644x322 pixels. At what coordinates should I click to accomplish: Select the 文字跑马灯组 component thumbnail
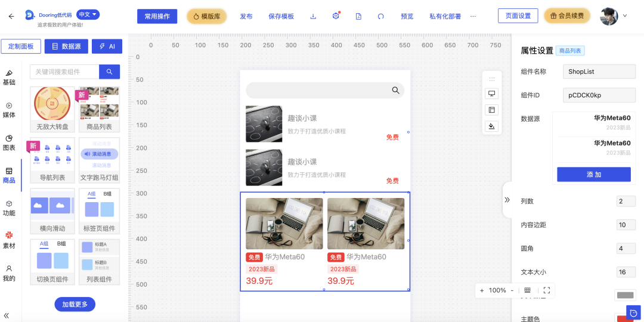click(x=100, y=160)
